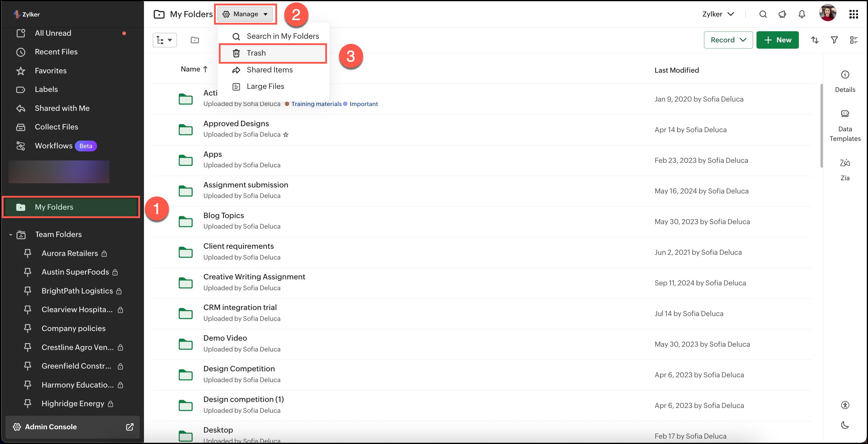868x444 pixels.
Task: Open the Zia assistant panel icon
Action: (x=845, y=163)
